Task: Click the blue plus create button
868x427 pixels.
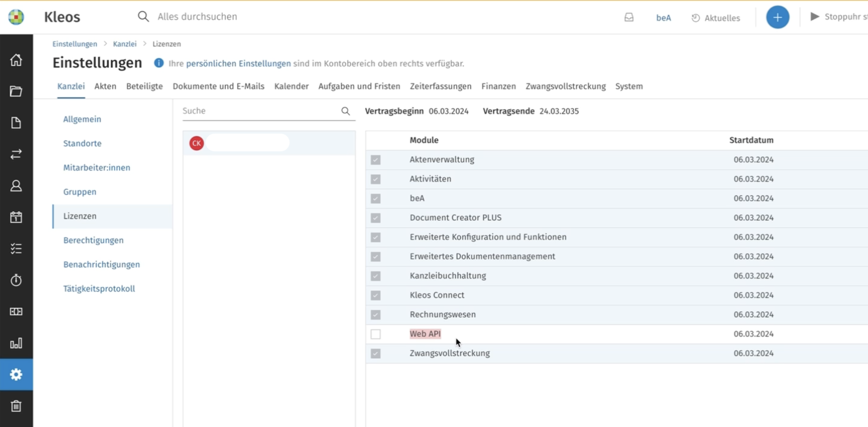Action: click(x=778, y=17)
